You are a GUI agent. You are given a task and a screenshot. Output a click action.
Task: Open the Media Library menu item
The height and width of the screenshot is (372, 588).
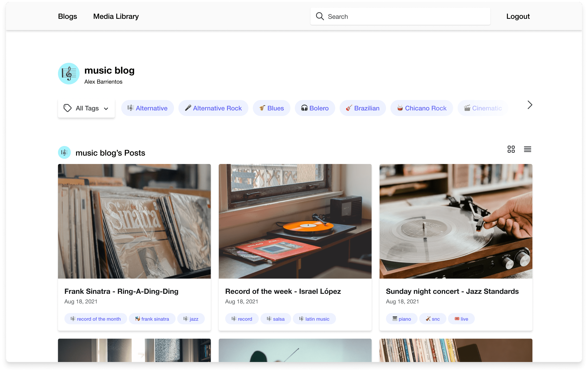click(x=116, y=16)
